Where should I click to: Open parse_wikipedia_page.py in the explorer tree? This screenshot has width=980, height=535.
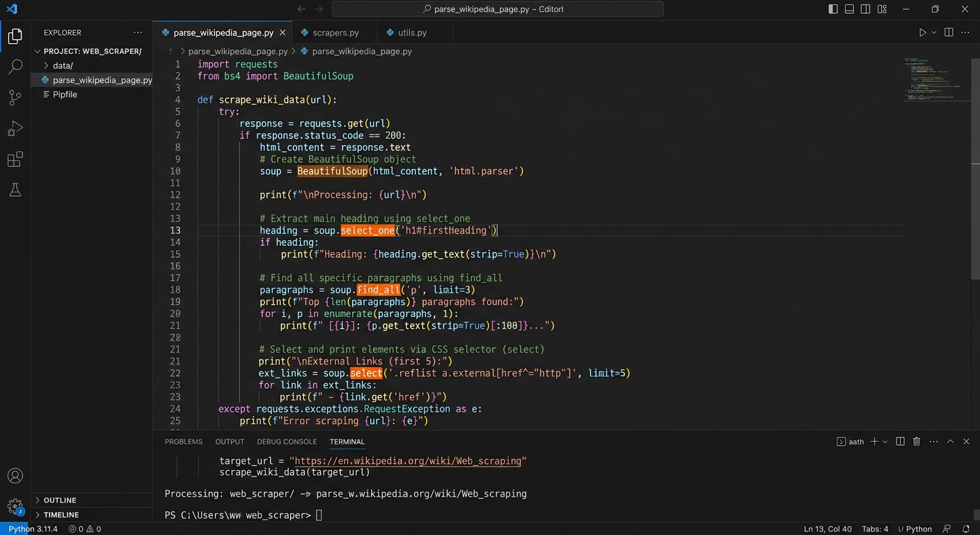[92, 80]
